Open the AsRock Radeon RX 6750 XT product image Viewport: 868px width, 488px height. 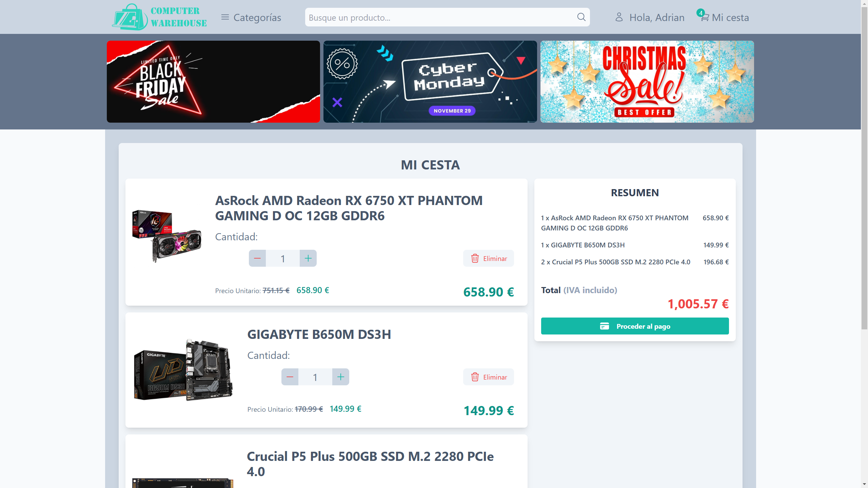tap(167, 236)
